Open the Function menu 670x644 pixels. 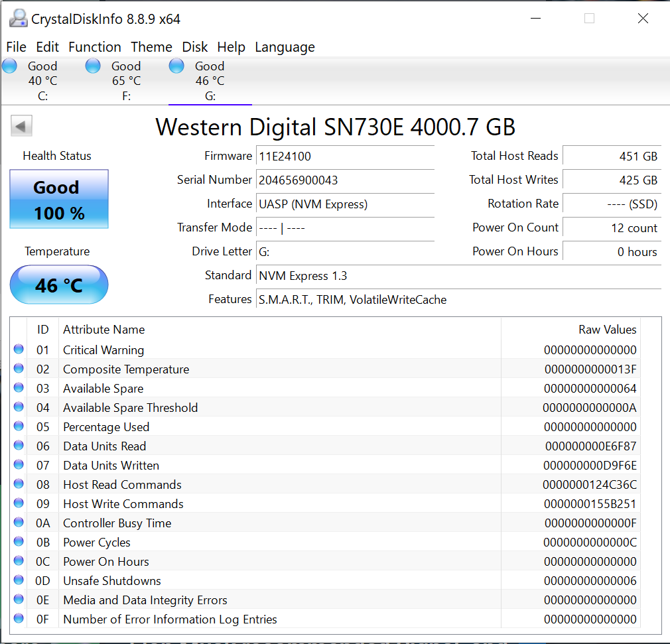pyautogui.click(x=95, y=47)
